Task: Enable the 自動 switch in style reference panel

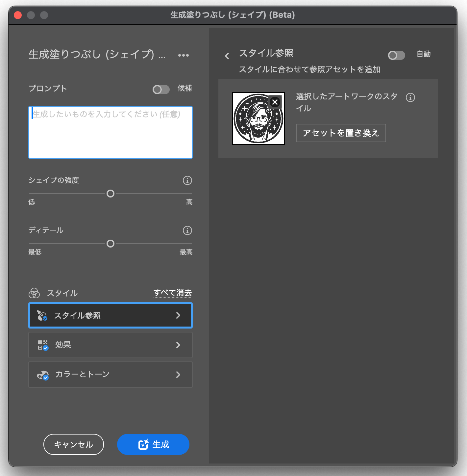Action: coord(396,56)
